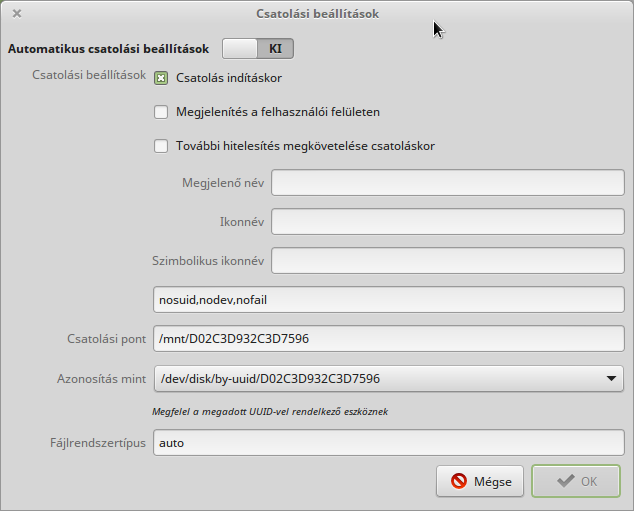Viewport: 634px width, 511px height.
Task: Select the Szimbolikus ikonnév input box
Action: click(x=448, y=260)
